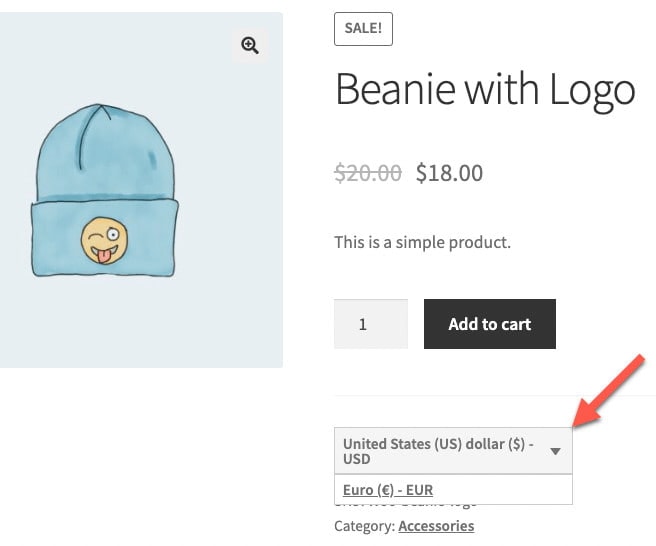Choose Euro (€) - EUR option
Viewport: 656px width, 546px height.
388,490
